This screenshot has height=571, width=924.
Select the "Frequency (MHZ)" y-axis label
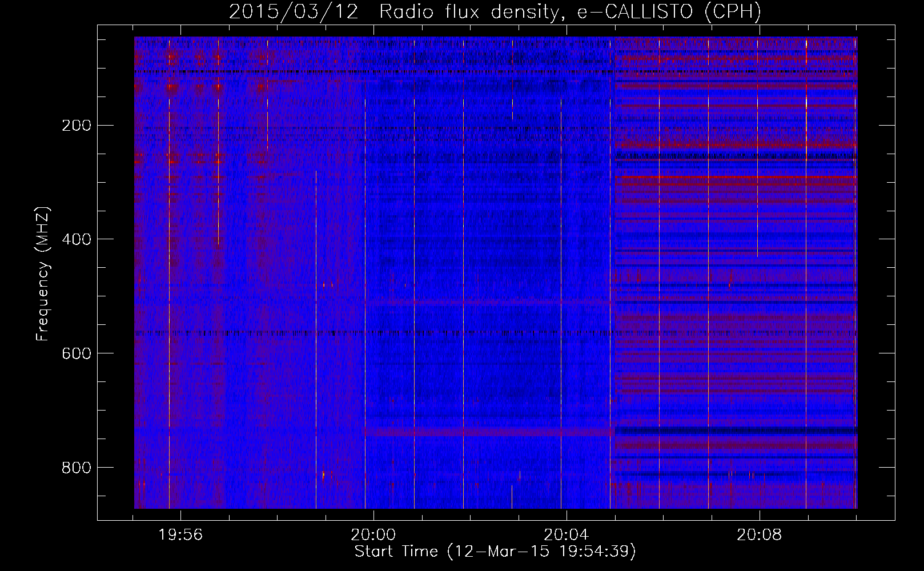tap(43, 274)
